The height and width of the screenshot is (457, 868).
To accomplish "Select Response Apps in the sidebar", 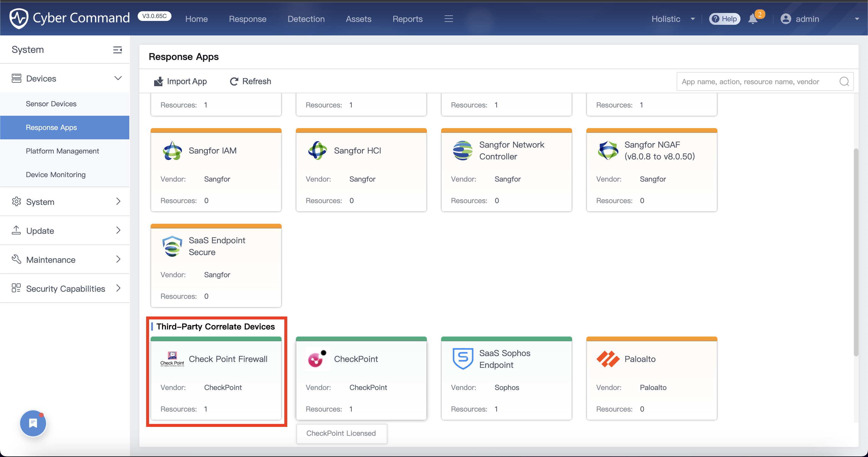I will (65, 128).
